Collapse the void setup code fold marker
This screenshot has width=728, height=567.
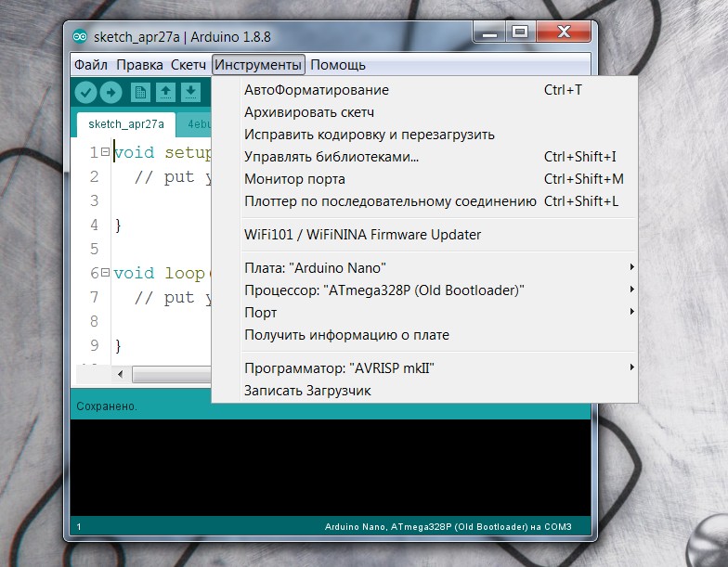[x=106, y=151]
